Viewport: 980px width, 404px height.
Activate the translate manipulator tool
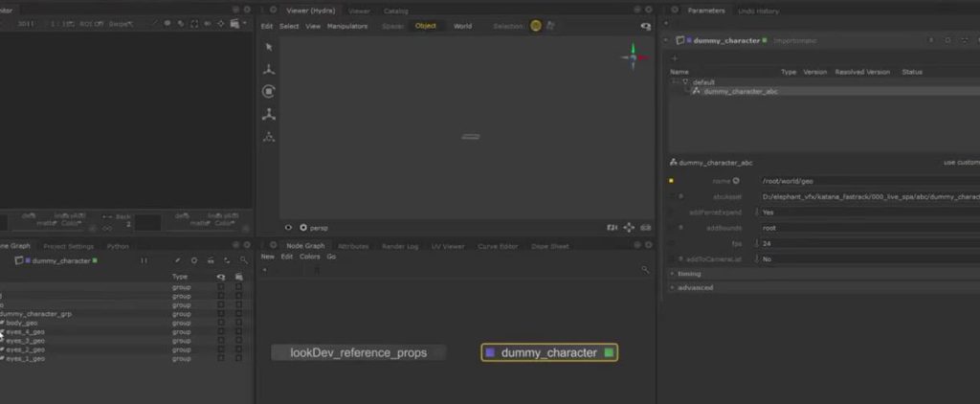pyautogui.click(x=269, y=69)
